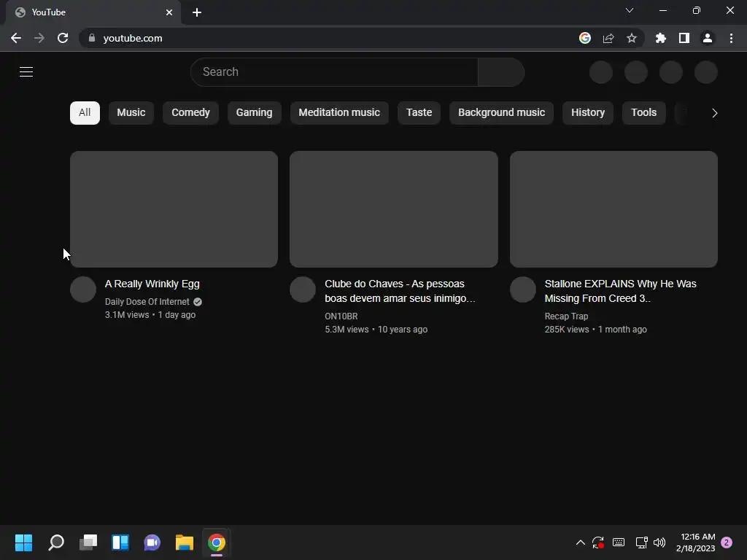Select the History filter chip
Viewport: 747px width, 560px height.
click(x=588, y=113)
